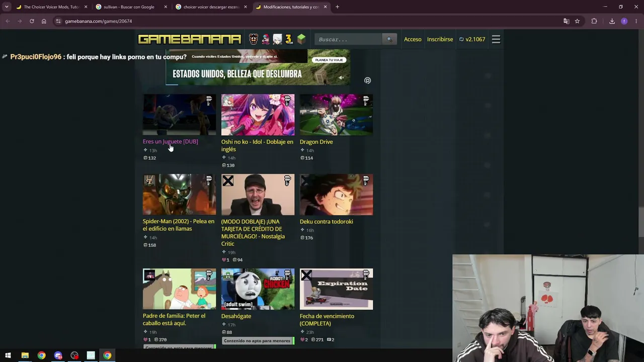The height and width of the screenshot is (362, 644).
Task: Click wrench icon on Deku contra todoroki card
Action: 366,180
